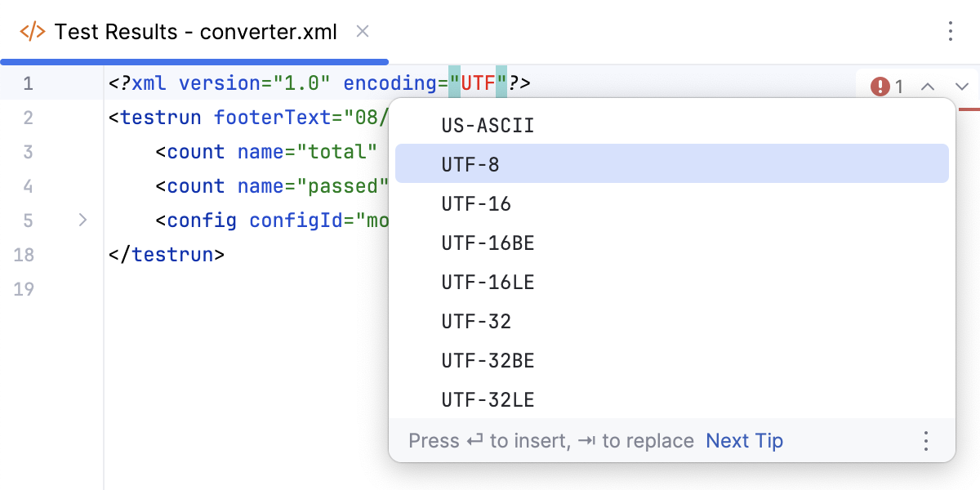Select UTF-32 from the suggestion list
Screen dimensions: 980x490
477,321
